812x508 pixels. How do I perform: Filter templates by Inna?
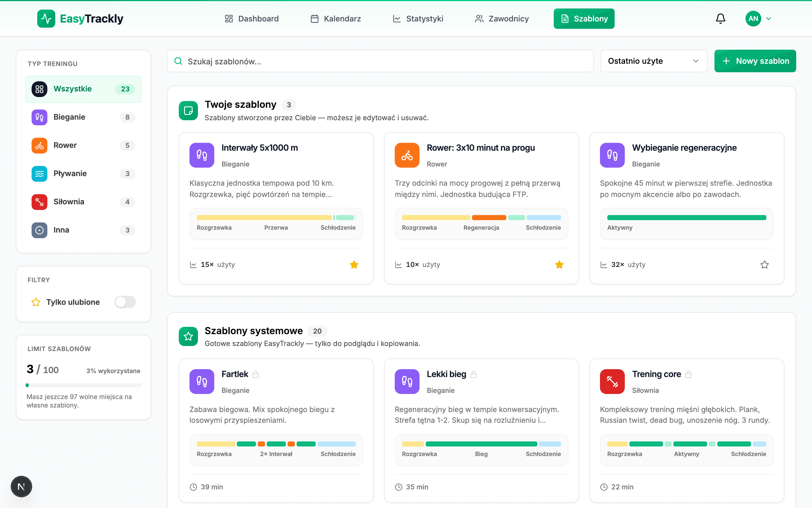83,230
